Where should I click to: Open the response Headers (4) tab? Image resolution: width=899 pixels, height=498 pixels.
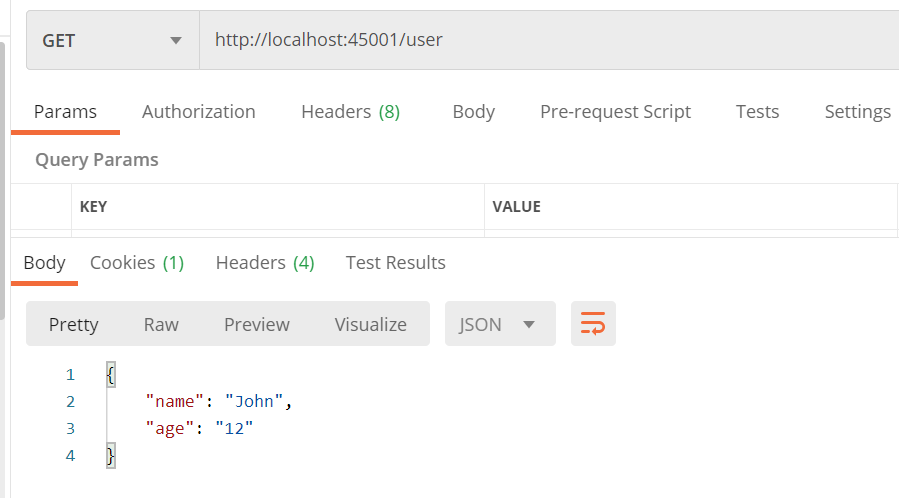pos(265,263)
